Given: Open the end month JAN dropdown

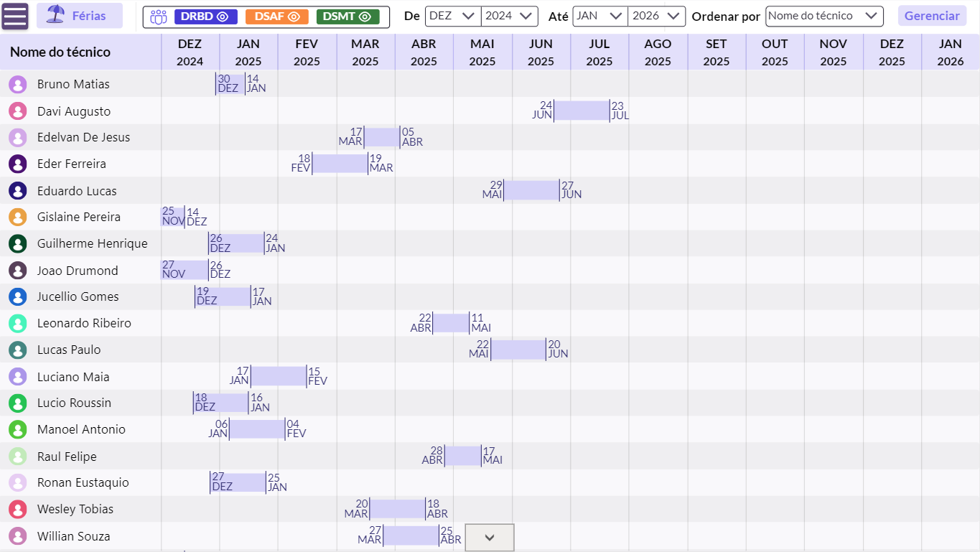Looking at the screenshot, I should [x=600, y=16].
